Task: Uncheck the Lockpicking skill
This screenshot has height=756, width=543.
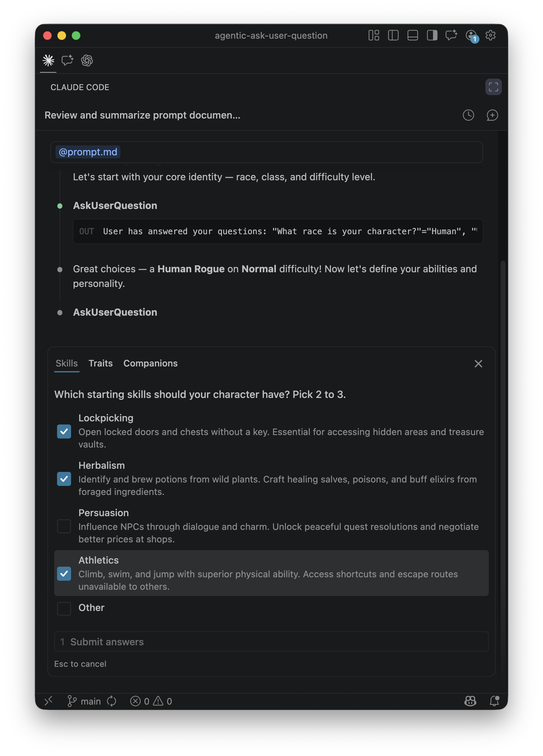Action: pos(64,432)
